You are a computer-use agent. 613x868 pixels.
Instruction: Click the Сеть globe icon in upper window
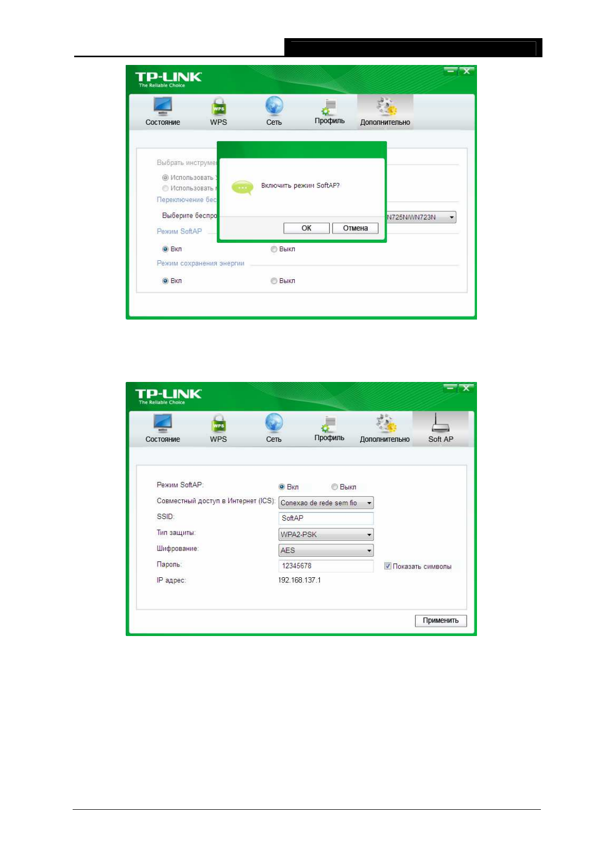(x=274, y=106)
